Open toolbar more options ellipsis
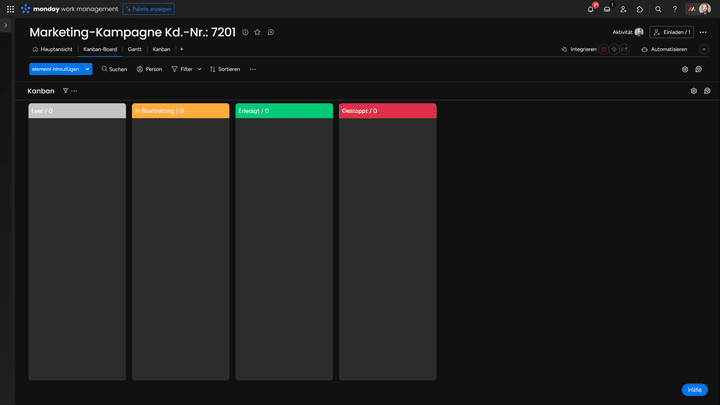 [253, 69]
